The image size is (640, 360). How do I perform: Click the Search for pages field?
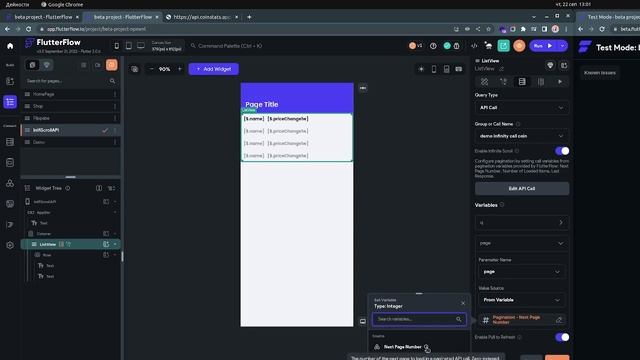coord(70,81)
